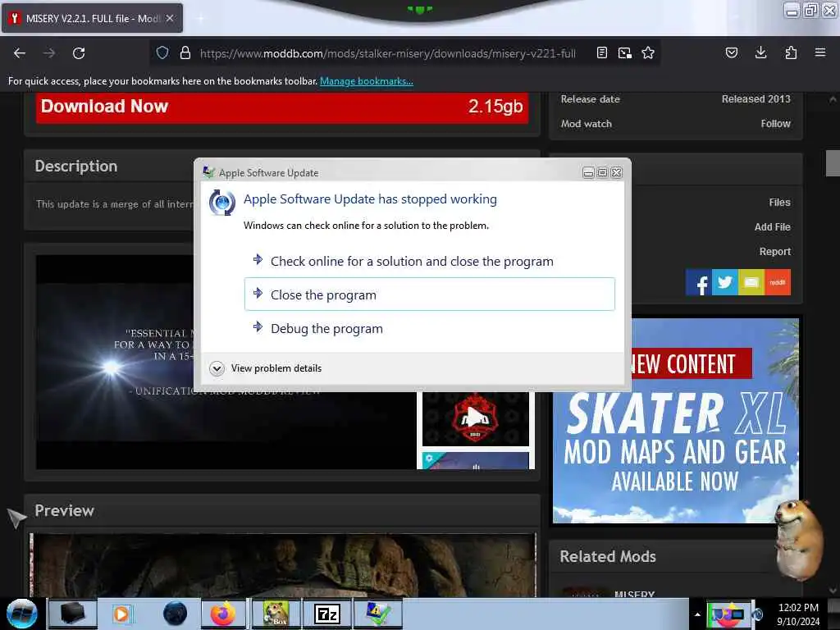Image resolution: width=840 pixels, height=630 pixels.
Task: Share on Facebook icon
Action: tap(699, 282)
